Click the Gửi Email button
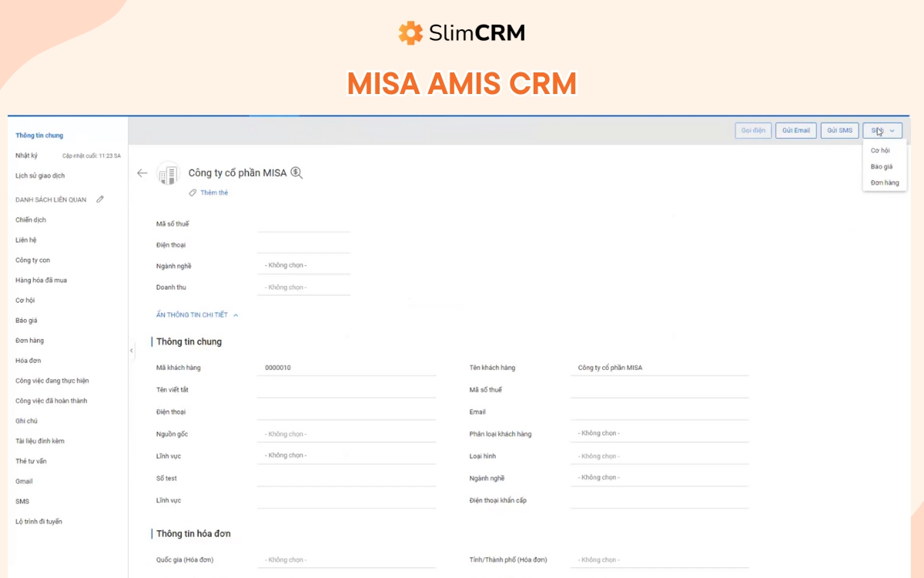Image resolution: width=924 pixels, height=578 pixels. tap(795, 129)
